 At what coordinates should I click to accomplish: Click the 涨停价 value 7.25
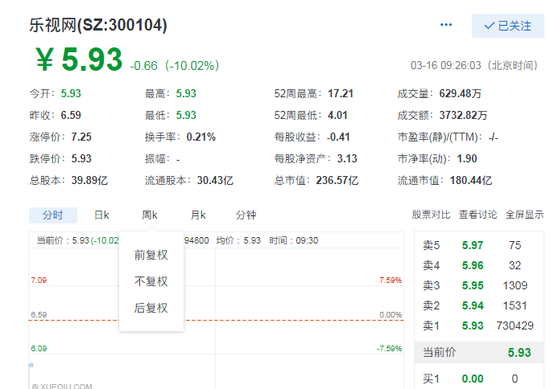[x=81, y=137]
